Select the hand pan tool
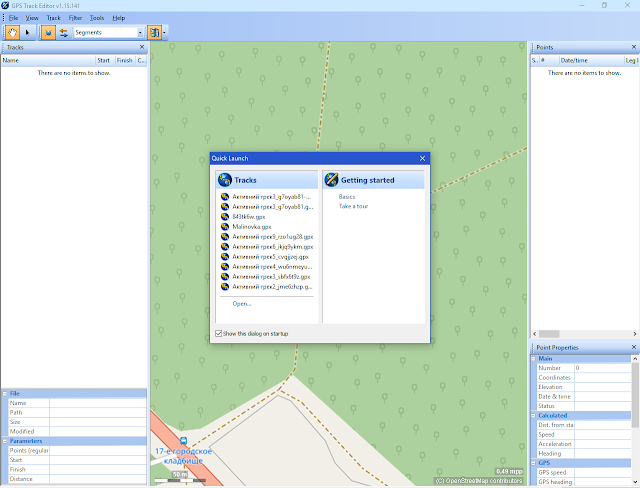 (x=12, y=33)
